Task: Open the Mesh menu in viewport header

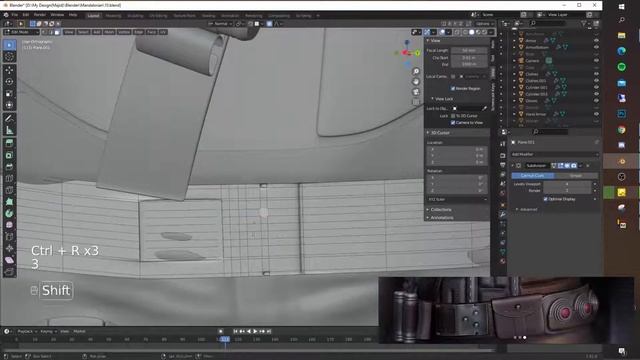Action: pos(109,32)
